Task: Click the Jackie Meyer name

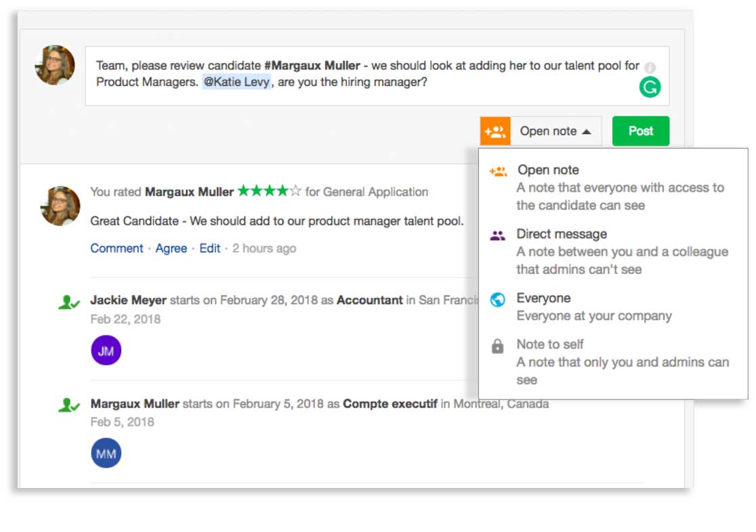Action: click(x=128, y=301)
